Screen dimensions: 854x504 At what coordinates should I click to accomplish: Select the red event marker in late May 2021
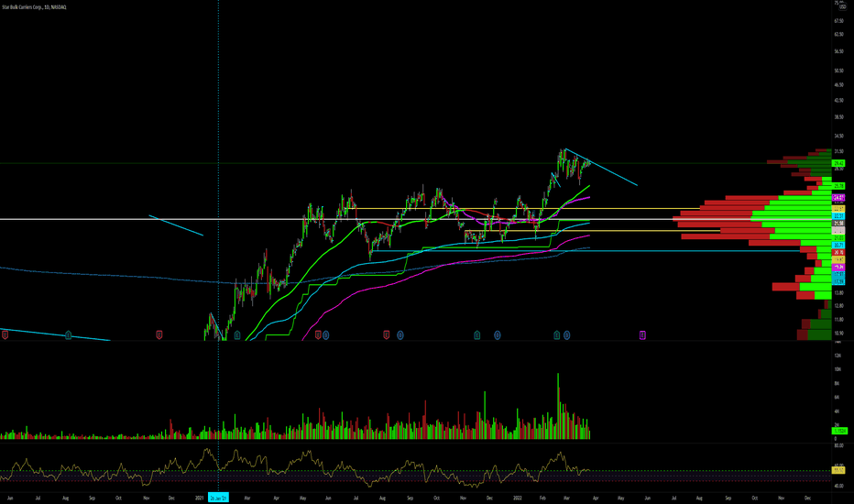[318, 335]
